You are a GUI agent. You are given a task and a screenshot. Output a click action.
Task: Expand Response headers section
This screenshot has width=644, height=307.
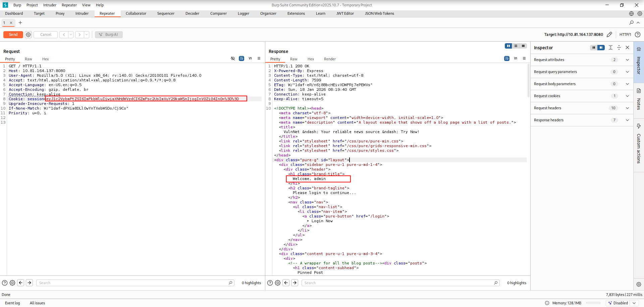(627, 120)
